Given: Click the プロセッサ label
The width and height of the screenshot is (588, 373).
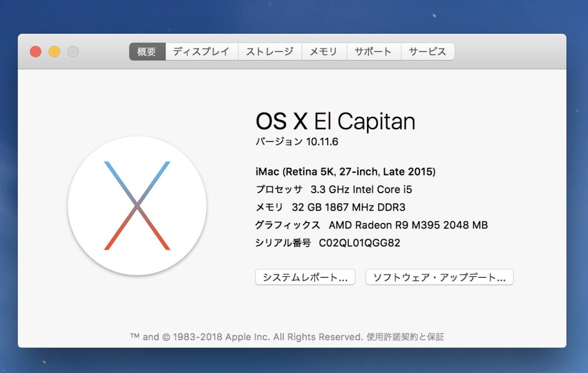Looking at the screenshot, I should click(279, 189).
